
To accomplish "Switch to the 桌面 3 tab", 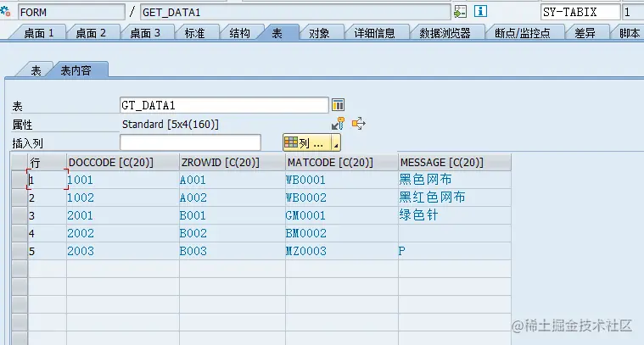I will [x=145, y=33].
